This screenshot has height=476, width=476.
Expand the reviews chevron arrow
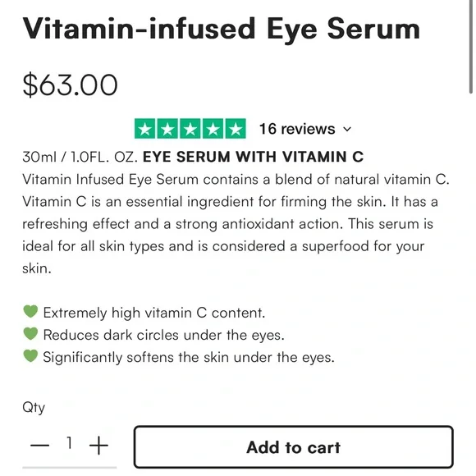click(x=347, y=130)
